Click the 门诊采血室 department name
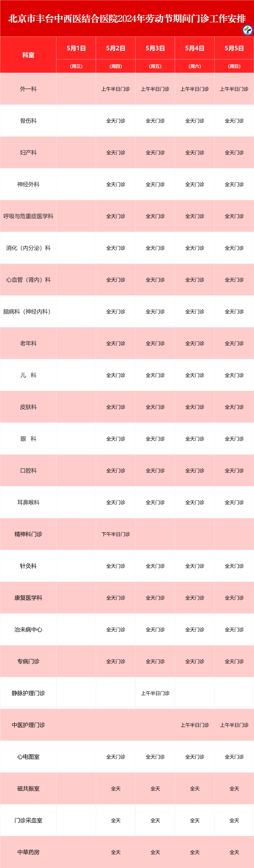This screenshot has width=254, height=868. pos(28,820)
